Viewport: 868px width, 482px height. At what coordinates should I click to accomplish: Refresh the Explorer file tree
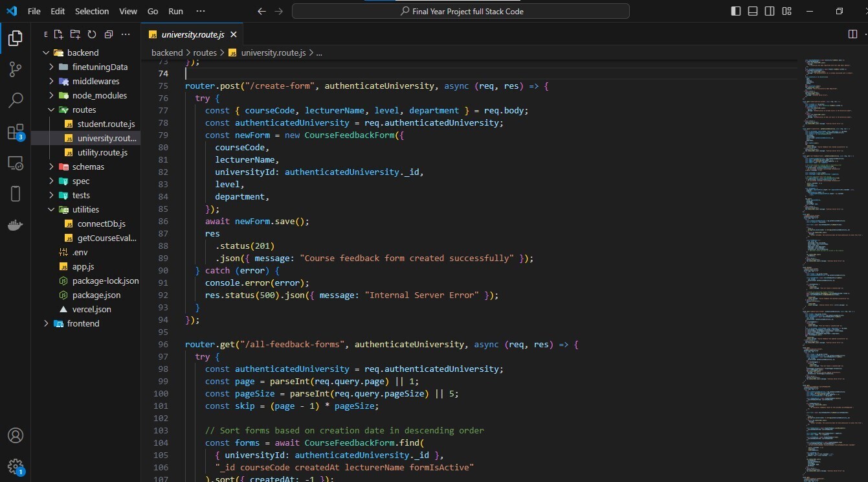pyautogui.click(x=92, y=34)
